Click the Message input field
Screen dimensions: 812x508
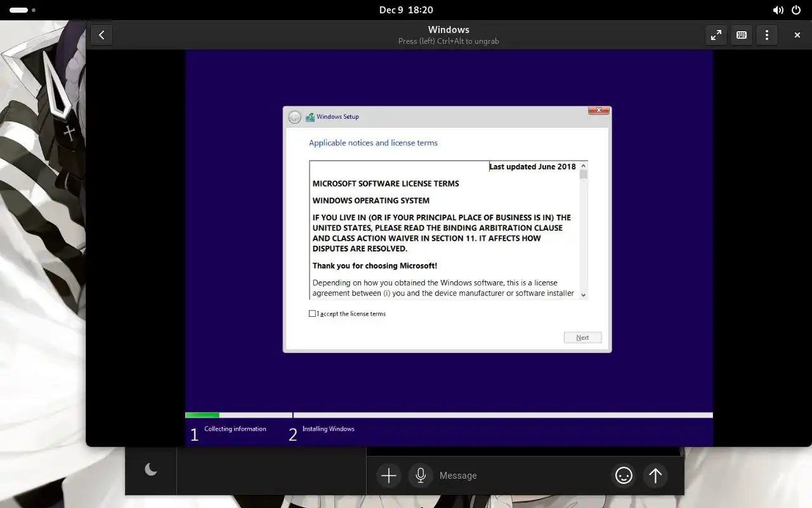pos(521,476)
